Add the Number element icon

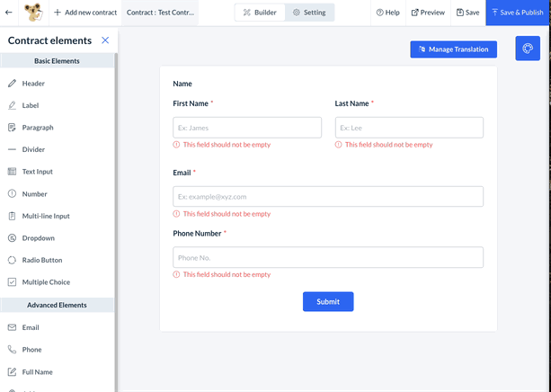tap(13, 194)
